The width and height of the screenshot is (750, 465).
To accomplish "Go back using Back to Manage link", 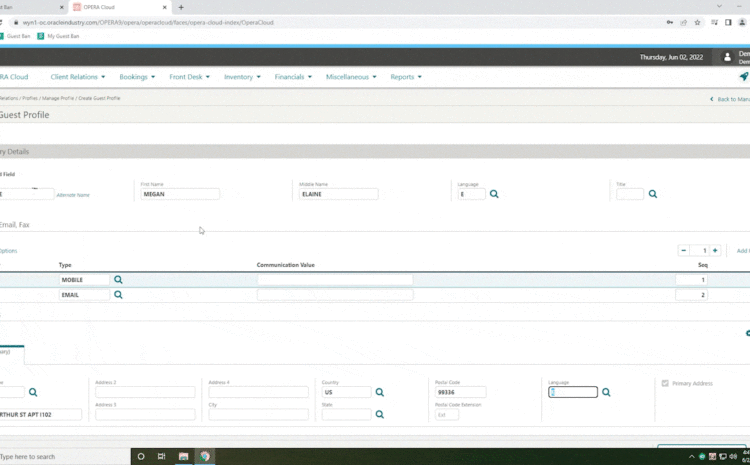I will tap(730, 99).
